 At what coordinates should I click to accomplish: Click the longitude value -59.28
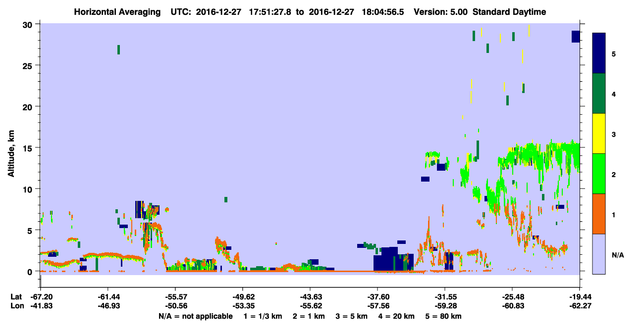[444, 306]
